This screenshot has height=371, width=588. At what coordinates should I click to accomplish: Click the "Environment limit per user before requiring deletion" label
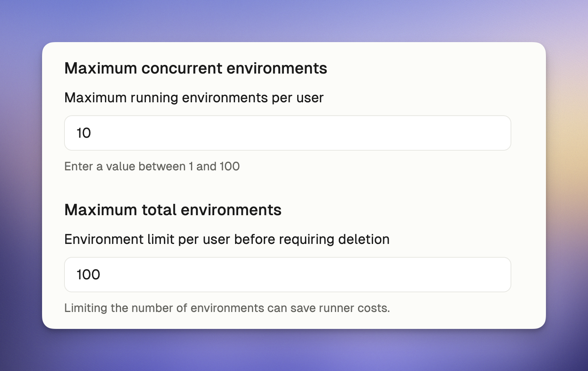coord(226,239)
